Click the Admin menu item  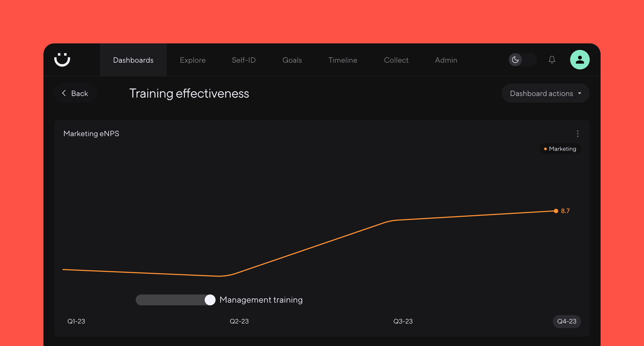[x=446, y=60]
